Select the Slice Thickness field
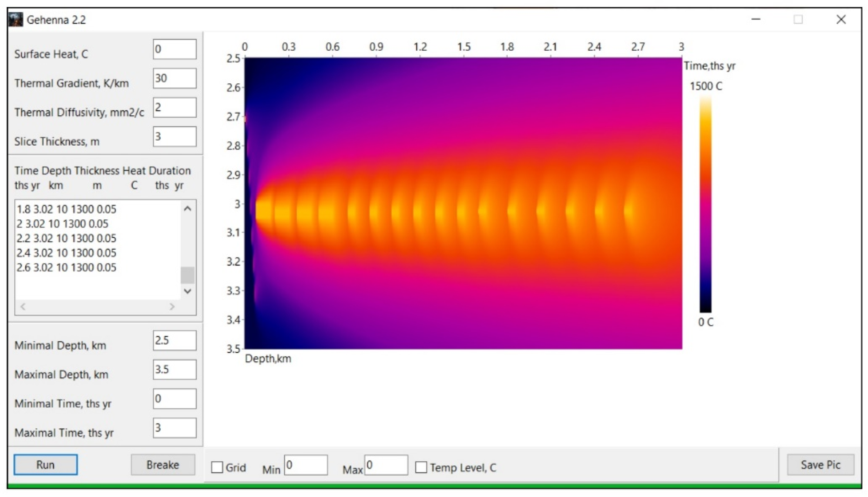The width and height of the screenshot is (868, 497). 174,137
